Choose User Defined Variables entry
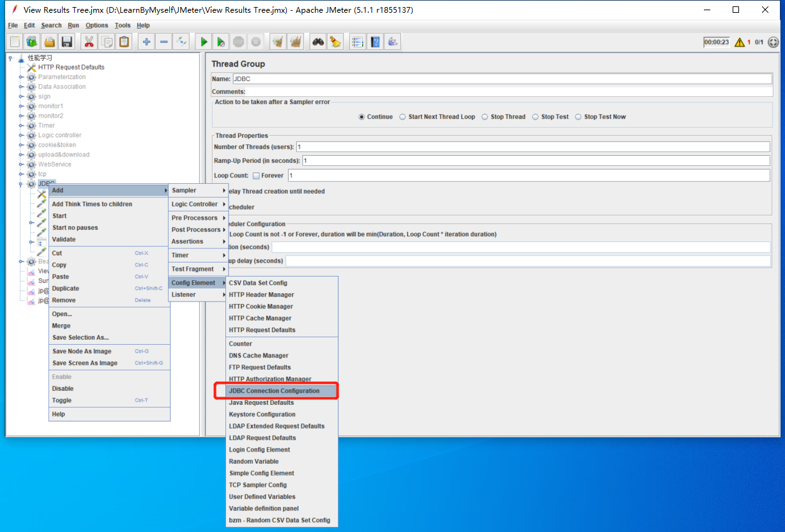The image size is (785, 532). pyautogui.click(x=282, y=497)
